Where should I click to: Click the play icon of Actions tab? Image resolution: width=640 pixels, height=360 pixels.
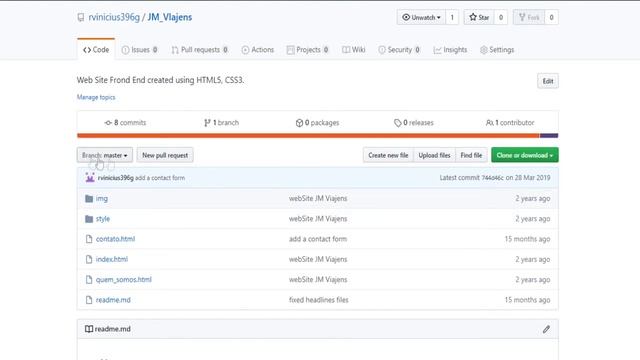245,50
